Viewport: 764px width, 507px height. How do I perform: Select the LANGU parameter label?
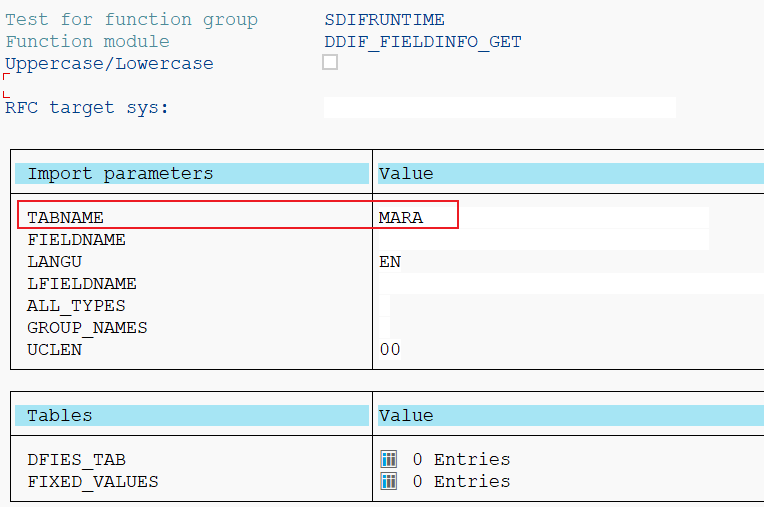coord(55,262)
